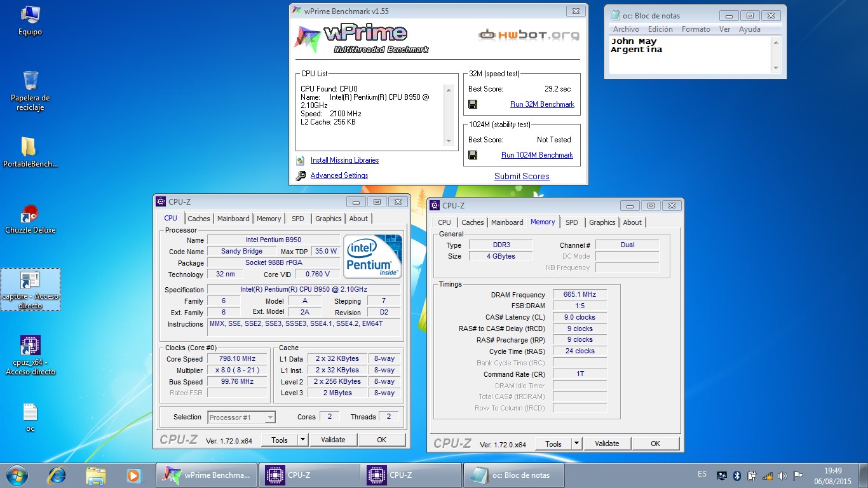Viewport: 868px width, 488px height.
Task: Click the Bluetooth tray icon
Action: click(x=737, y=475)
